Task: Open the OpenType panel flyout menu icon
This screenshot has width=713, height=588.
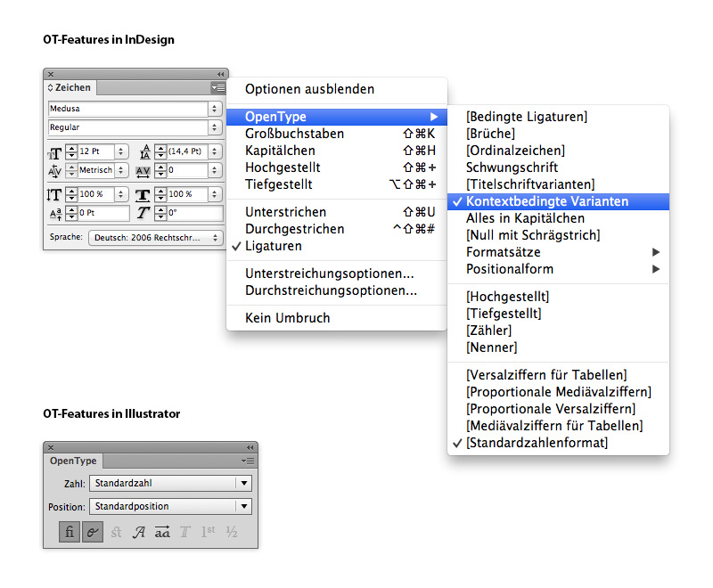Action: tap(248, 461)
